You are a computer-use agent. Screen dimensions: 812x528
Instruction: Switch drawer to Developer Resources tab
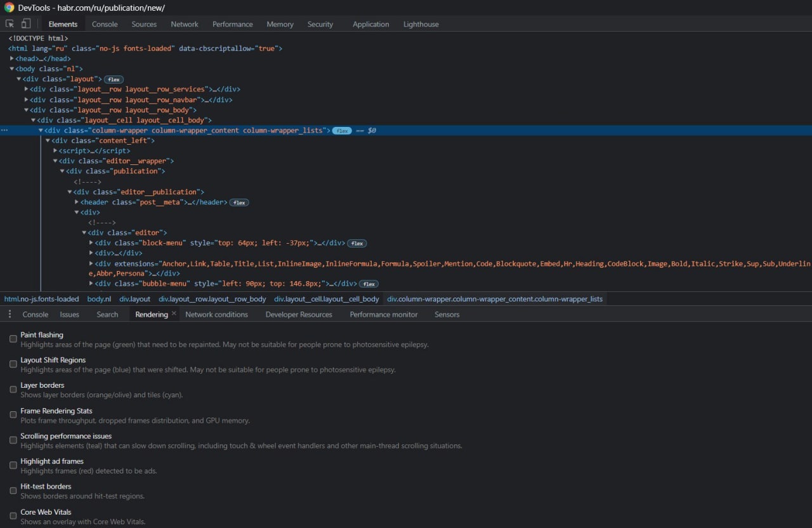pos(299,314)
